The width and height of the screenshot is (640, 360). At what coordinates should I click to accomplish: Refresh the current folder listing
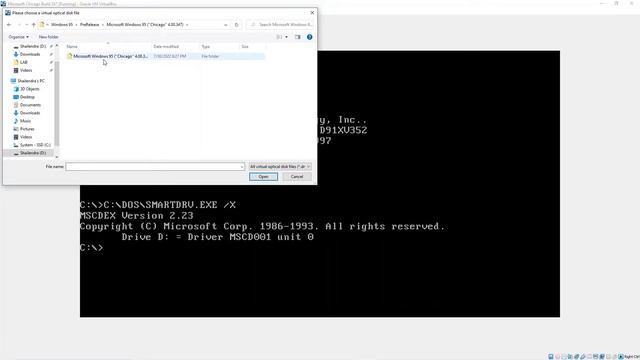(236, 25)
